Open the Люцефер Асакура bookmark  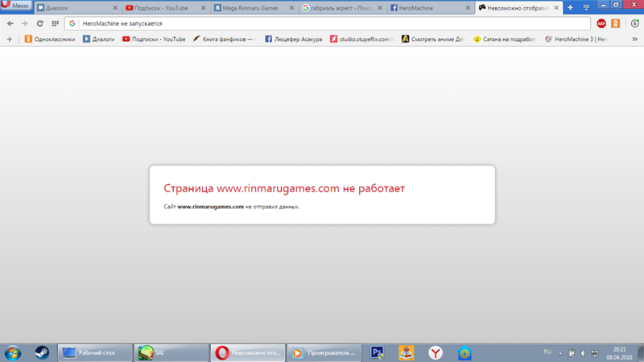(x=293, y=39)
